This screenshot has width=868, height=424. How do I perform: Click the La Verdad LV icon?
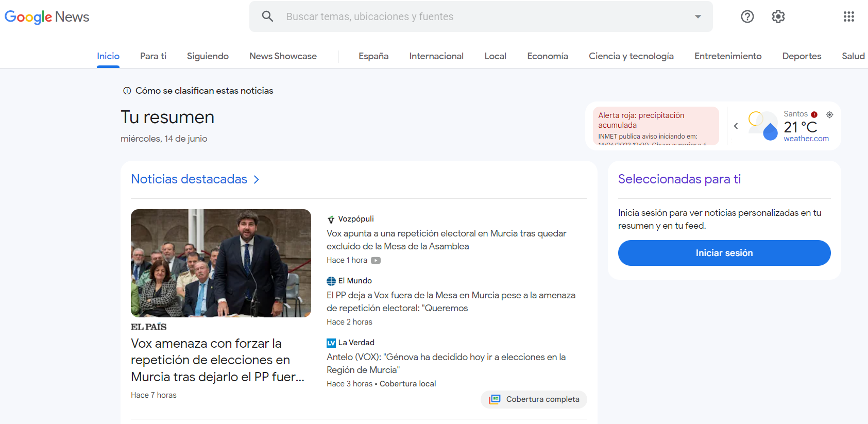click(x=331, y=343)
